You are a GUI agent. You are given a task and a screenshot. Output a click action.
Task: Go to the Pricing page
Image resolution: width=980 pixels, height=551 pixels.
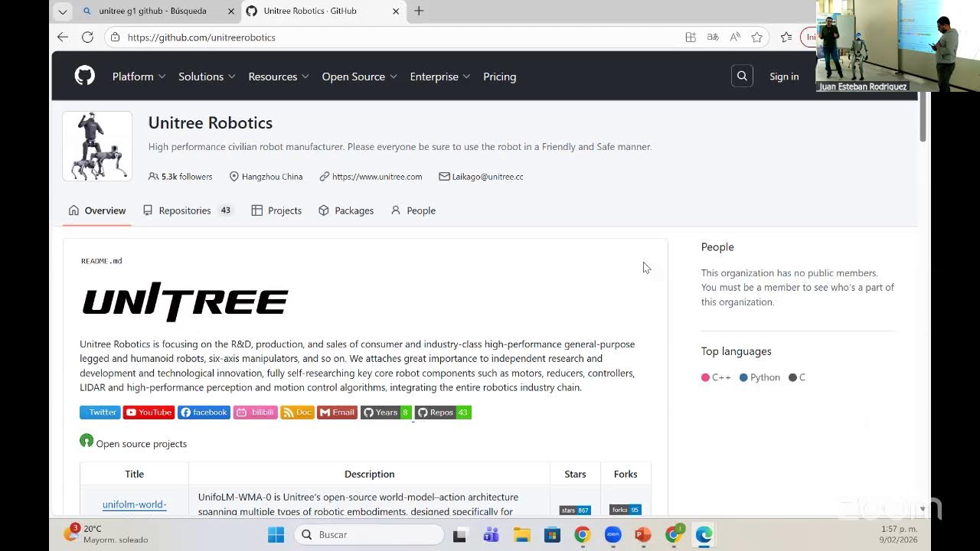tap(499, 77)
